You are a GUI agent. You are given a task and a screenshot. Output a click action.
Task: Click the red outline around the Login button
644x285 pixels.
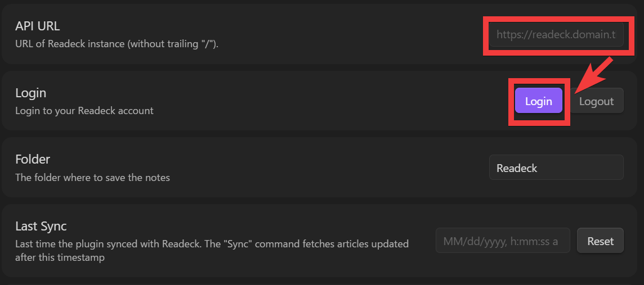click(512, 101)
